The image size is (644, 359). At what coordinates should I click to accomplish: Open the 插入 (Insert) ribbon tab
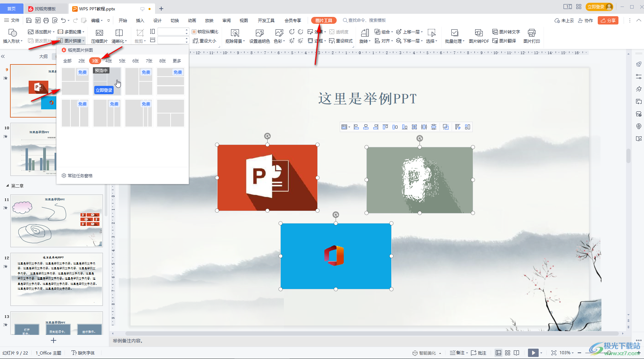click(140, 20)
